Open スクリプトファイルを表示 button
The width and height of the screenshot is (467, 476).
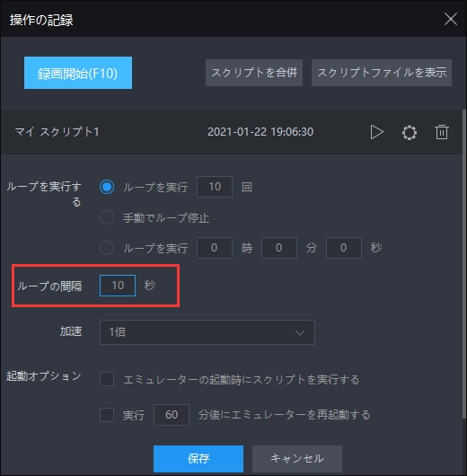coord(382,73)
